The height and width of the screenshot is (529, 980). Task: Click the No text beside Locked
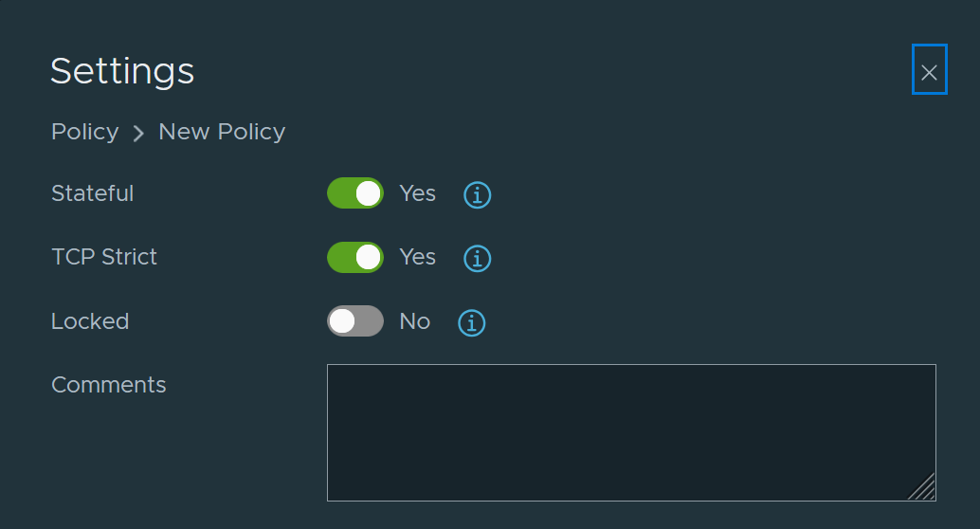click(x=415, y=321)
